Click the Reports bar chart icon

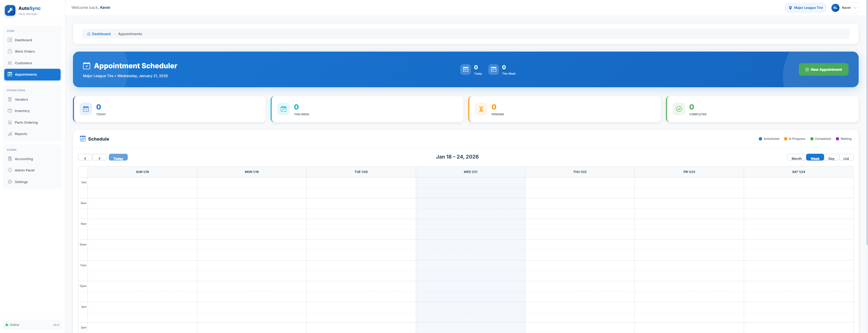10,134
